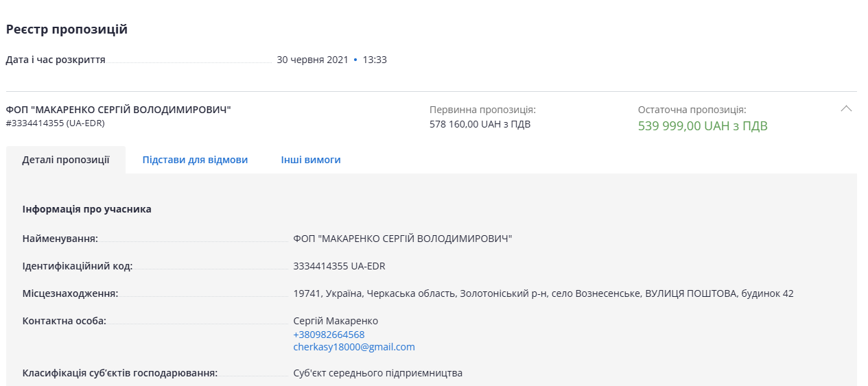Click the cherkasy18000@gmail.com email link
Screen dimensions: 868x386
coord(354,347)
